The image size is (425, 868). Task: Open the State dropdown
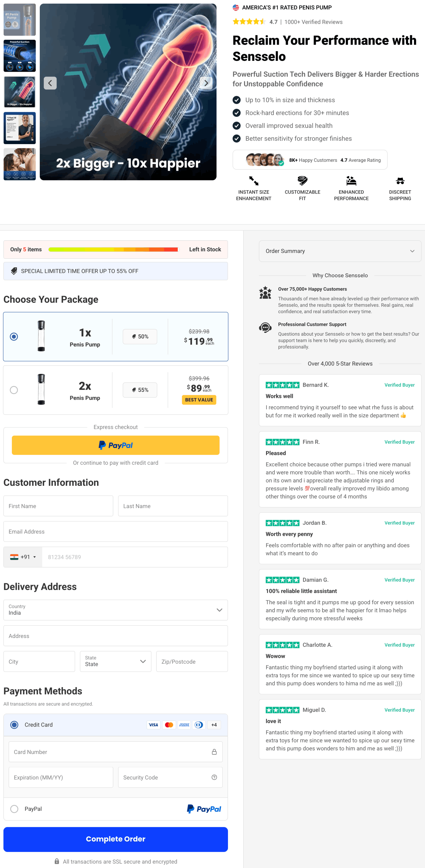[116, 661]
